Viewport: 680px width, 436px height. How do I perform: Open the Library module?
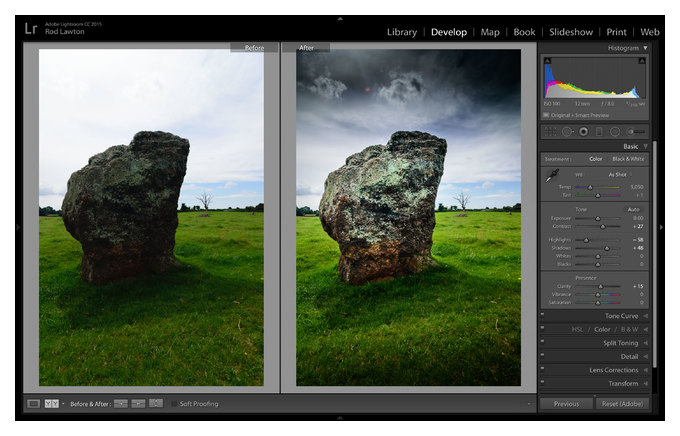(x=402, y=32)
